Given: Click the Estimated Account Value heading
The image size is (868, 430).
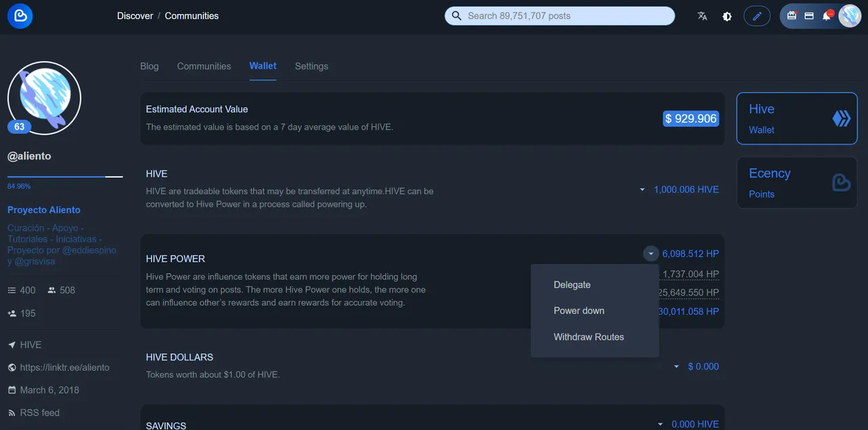Looking at the screenshot, I should [197, 109].
